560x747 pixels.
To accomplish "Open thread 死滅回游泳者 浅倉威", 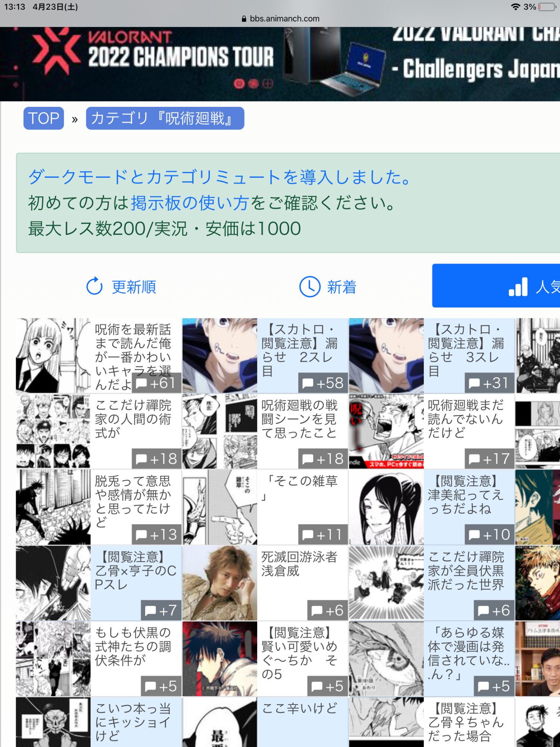I will pos(299,564).
